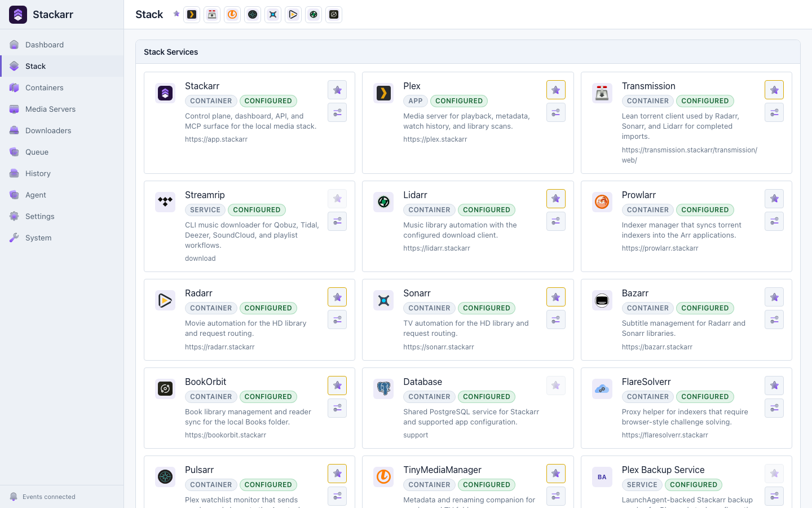Open Downloaders in the sidebar
This screenshot has height=508, width=812.
tap(62, 130)
